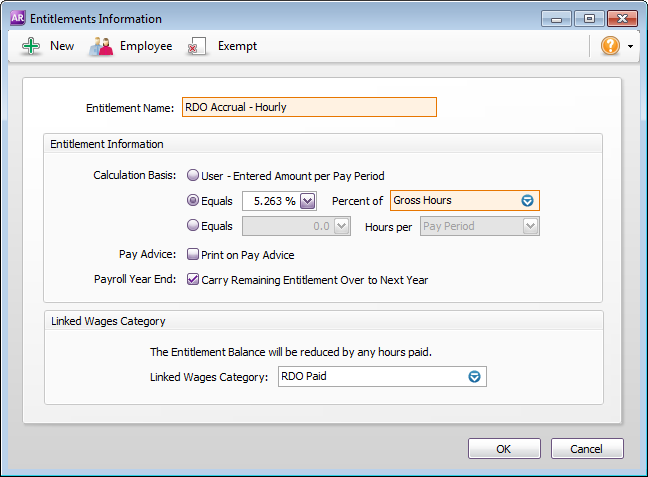
Task: Expand the help dropdown arrow
Action: [630, 46]
